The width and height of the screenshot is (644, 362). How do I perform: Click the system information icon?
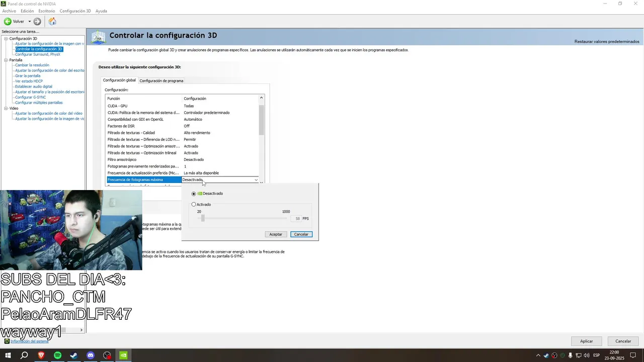tap(7, 341)
